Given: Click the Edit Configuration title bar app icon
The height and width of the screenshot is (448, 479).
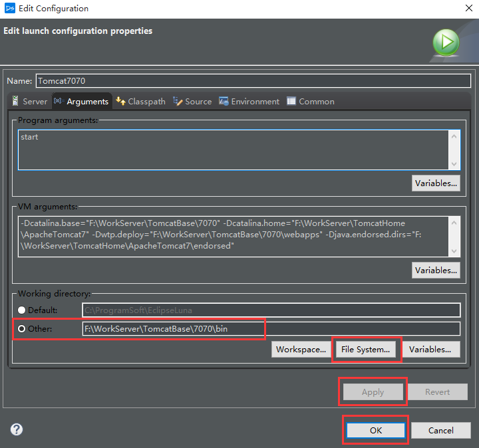Looking at the screenshot, I should point(10,8).
